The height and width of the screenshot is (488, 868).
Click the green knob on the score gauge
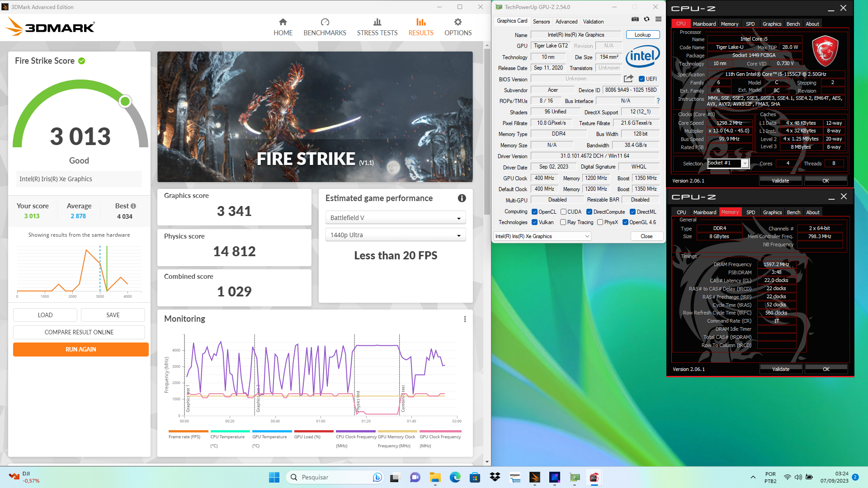(125, 101)
